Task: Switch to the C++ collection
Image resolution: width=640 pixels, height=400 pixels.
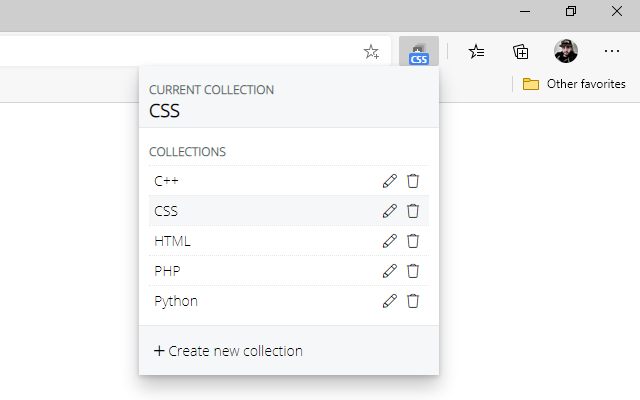Action: [167, 181]
